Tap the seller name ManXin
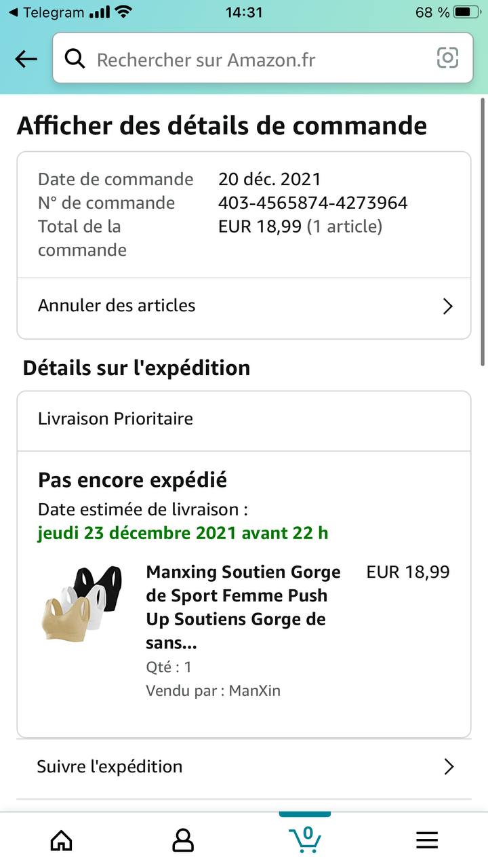 click(255, 691)
